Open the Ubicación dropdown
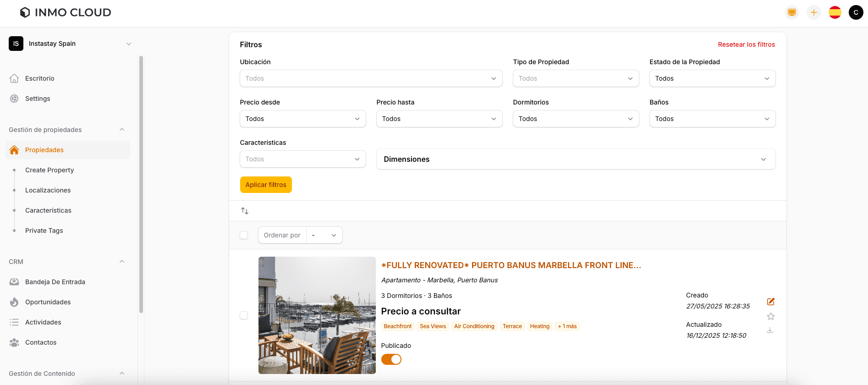The image size is (868, 385). [371, 78]
